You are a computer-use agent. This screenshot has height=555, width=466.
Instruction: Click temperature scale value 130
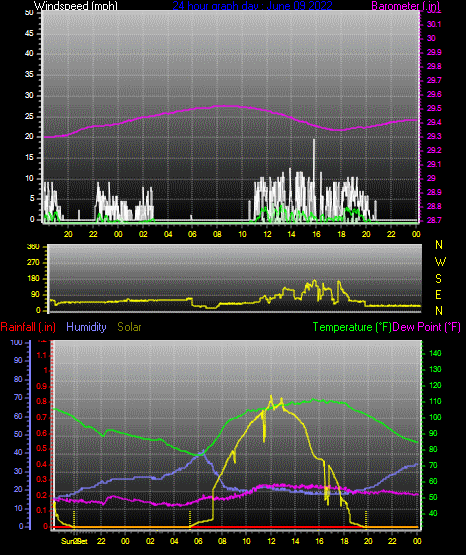pyautogui.click(x=435, y=369)
